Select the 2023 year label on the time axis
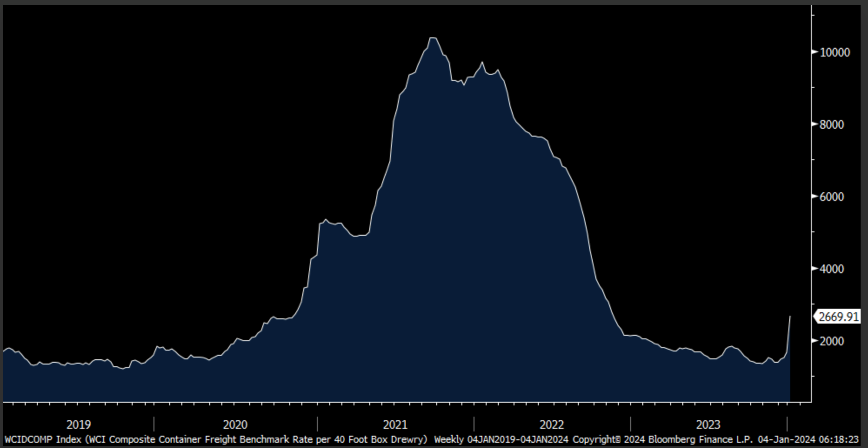Image resolution: width=868 pixels, height=448 pixels. click(708, 425)
